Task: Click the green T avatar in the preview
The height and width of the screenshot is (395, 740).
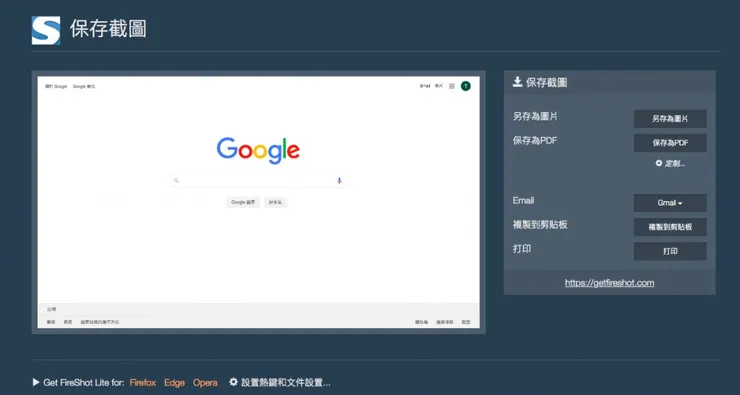Action: tap(466, 86)
